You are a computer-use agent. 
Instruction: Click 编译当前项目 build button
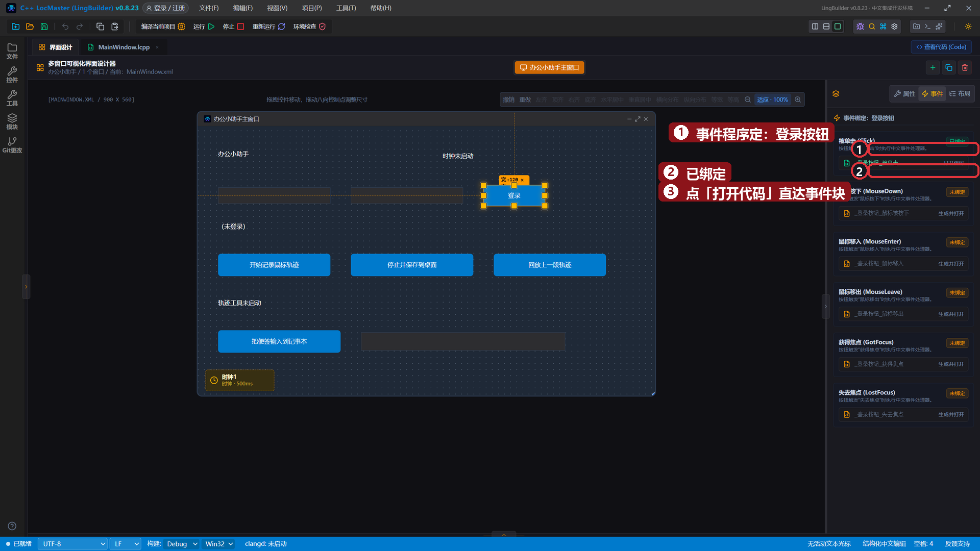click(163, 27)
